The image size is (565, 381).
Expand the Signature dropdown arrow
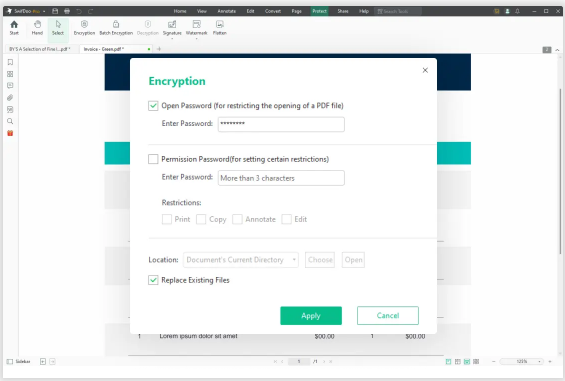[x=172, y=38]
